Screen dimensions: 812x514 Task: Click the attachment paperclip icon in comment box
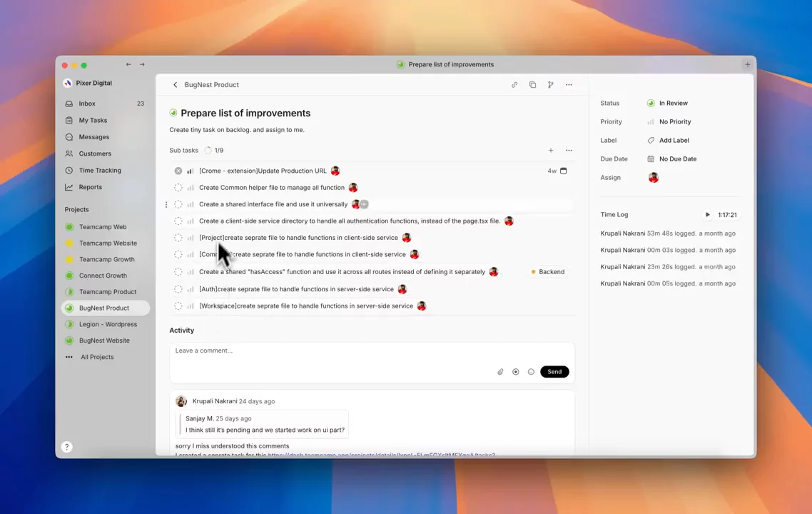[x=500, y=371]
